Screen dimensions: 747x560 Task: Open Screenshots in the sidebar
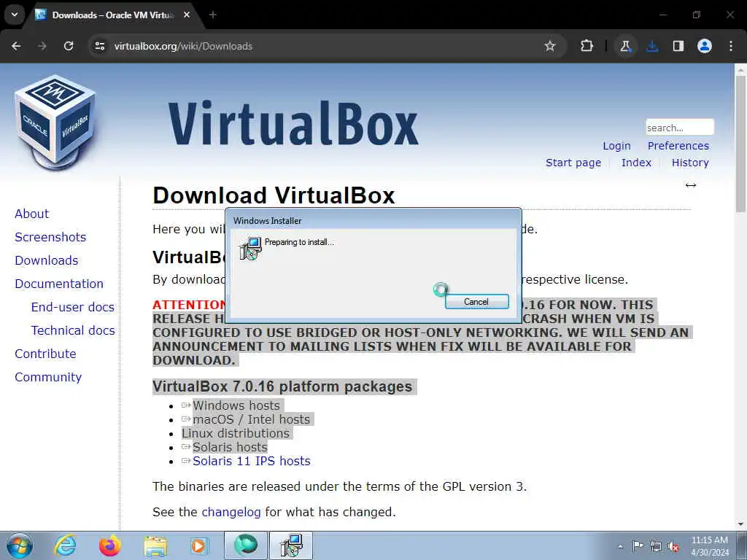coord(50,237)
